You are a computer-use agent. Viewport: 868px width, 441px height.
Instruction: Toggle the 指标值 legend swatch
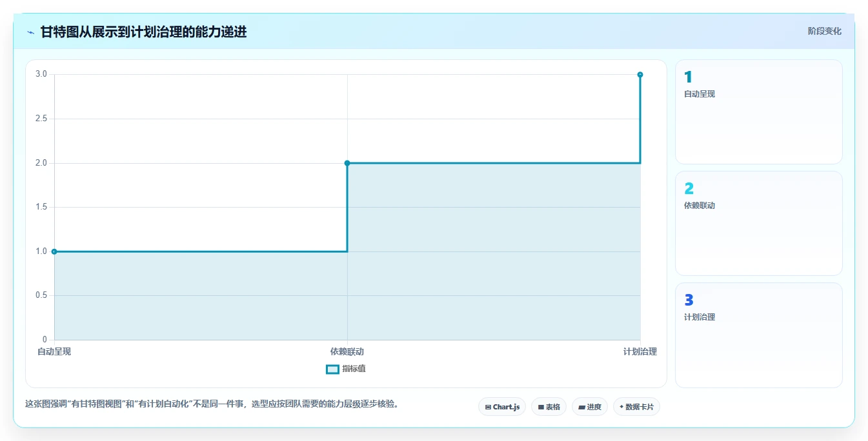pyautogui.click(x=332, y=369)
